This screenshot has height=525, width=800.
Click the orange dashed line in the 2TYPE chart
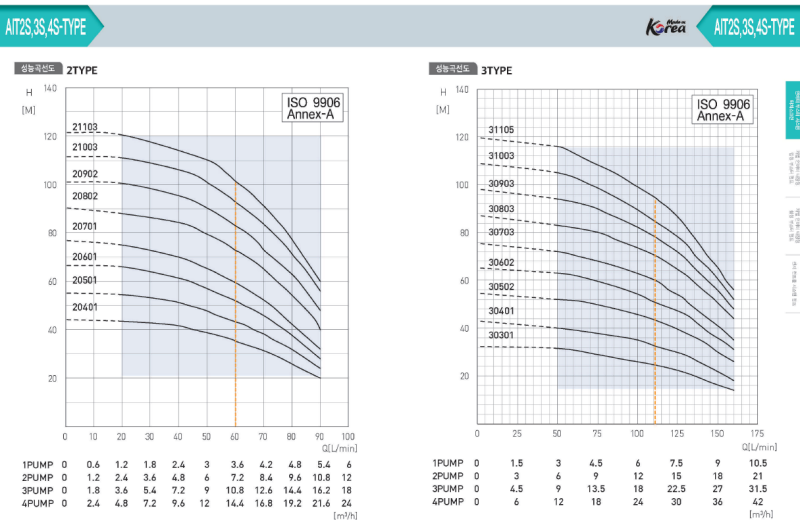pyautogui.click(x=235, y=304)
